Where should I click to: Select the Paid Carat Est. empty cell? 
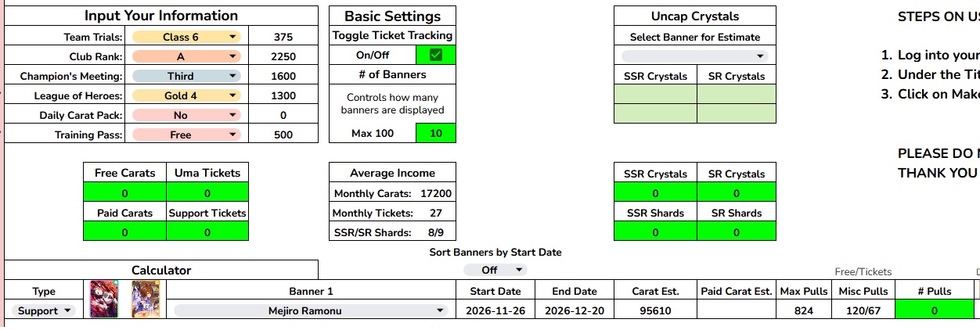(x=736, y=310)
